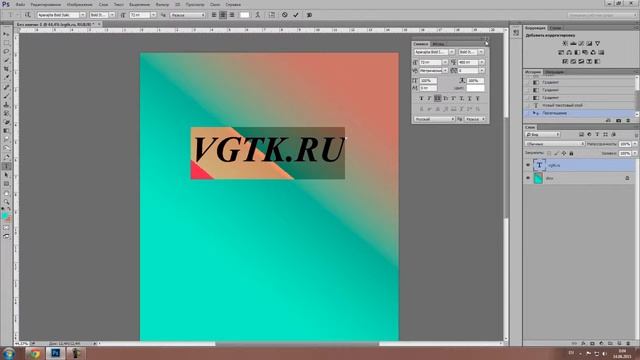Add Vibrance adjustment layer

[x=598, y=43]
